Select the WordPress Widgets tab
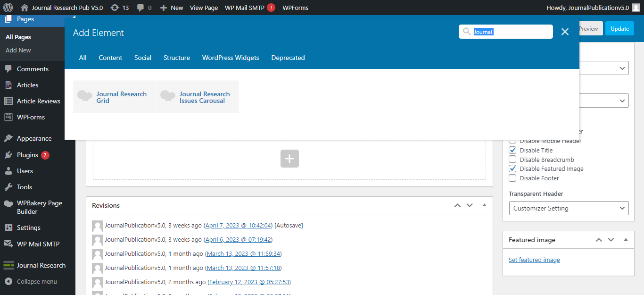The height and width of the screenshot is (295, 644). (x=231, y=58)
